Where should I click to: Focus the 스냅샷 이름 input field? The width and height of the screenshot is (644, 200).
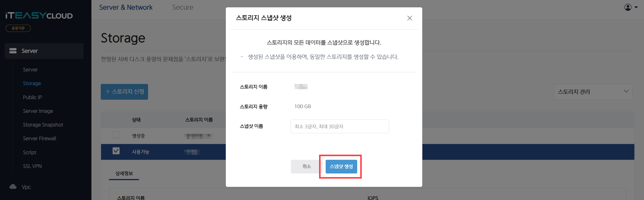339,127
